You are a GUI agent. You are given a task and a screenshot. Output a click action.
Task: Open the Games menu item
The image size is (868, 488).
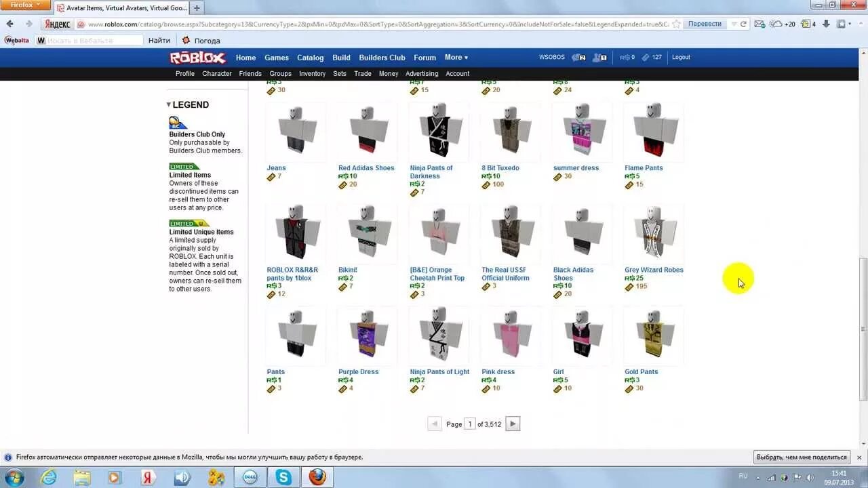pos(277,58)
